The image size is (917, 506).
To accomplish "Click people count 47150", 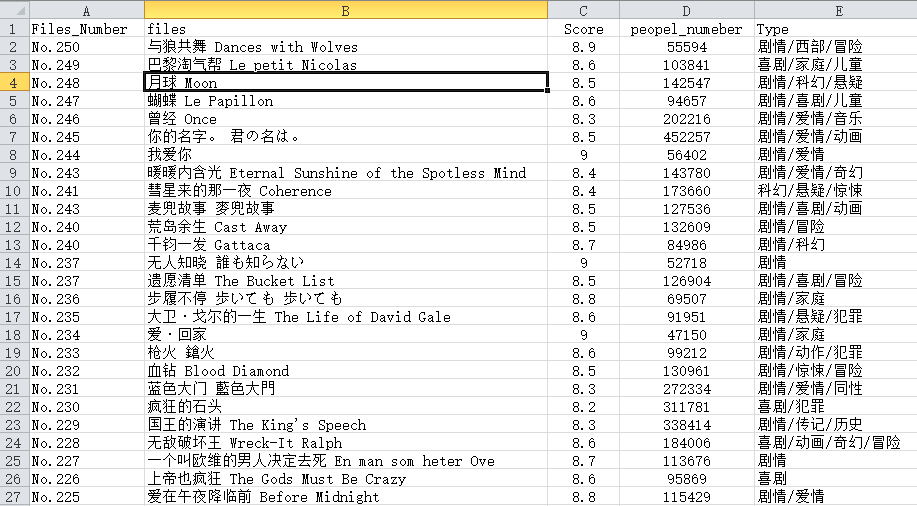I will point(687,335).
